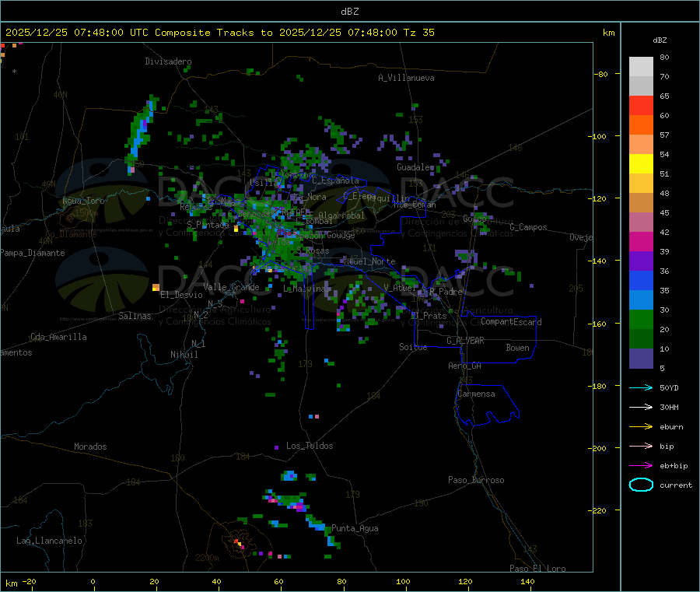Click the 'Agua_Toro' map label
Screen dimensions: 700x592
(x=83, y=201)
